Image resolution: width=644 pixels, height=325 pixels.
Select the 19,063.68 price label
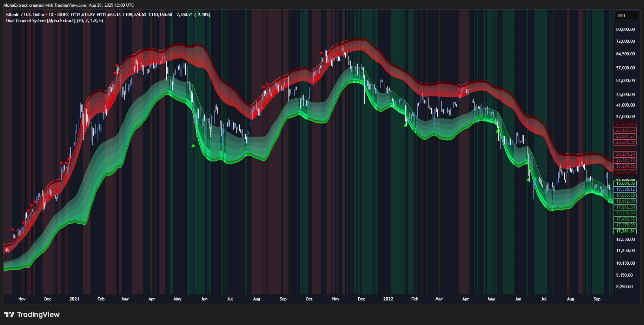click(x=625, y=195)
